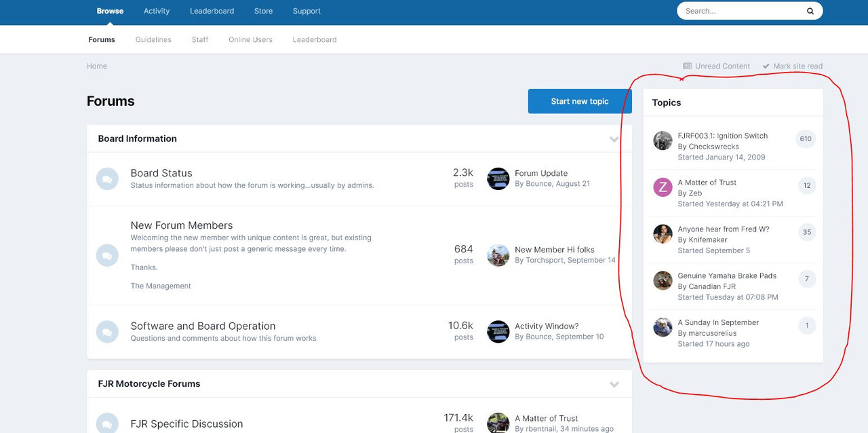The image size is (868, 433).
Task: Select the Forums submenu item
Action: 102,39
